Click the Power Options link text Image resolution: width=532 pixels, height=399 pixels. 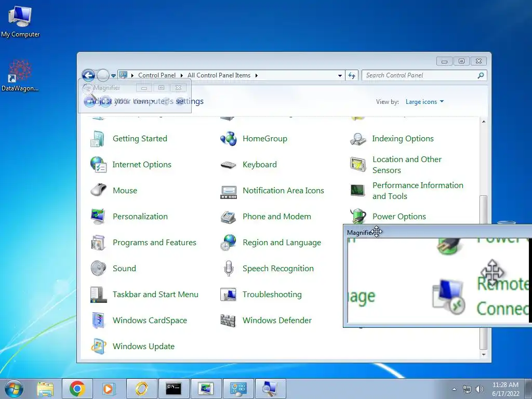(x=399, y=217)
